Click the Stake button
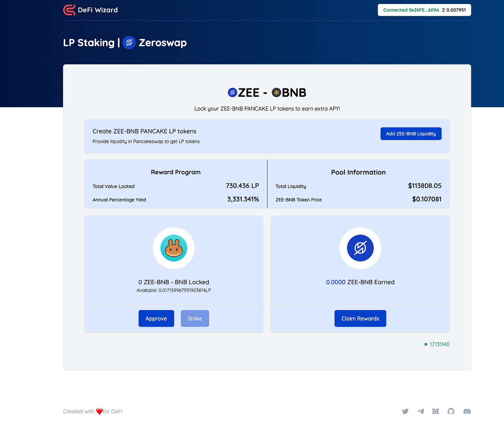The height and width of the screenshot is (427, 504). [x=195, y=318]
